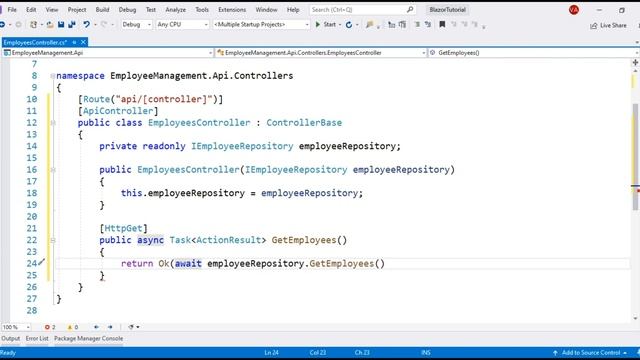640x360 pixels.
Task: Open the Debug configuration dropdown
Action: pyautogui.click(x=137, y=25)
